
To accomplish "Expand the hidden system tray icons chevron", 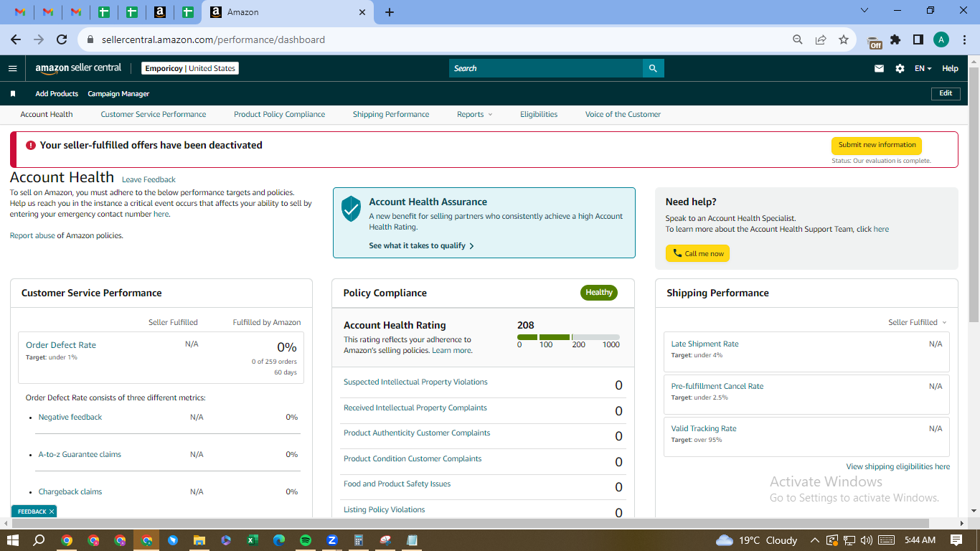I will pos(814,540).
